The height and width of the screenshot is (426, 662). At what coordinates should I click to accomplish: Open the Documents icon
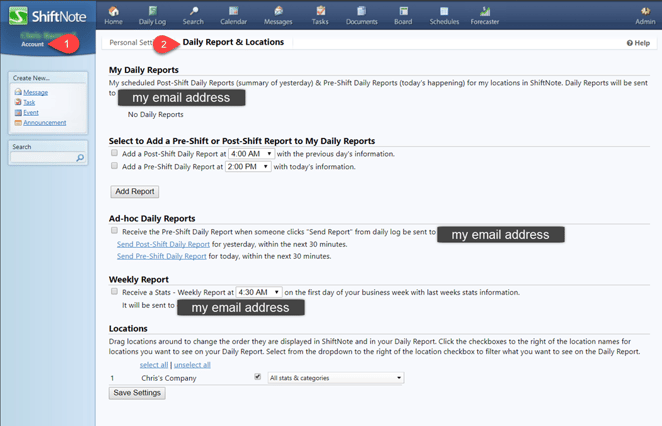(x=361, y=14)
